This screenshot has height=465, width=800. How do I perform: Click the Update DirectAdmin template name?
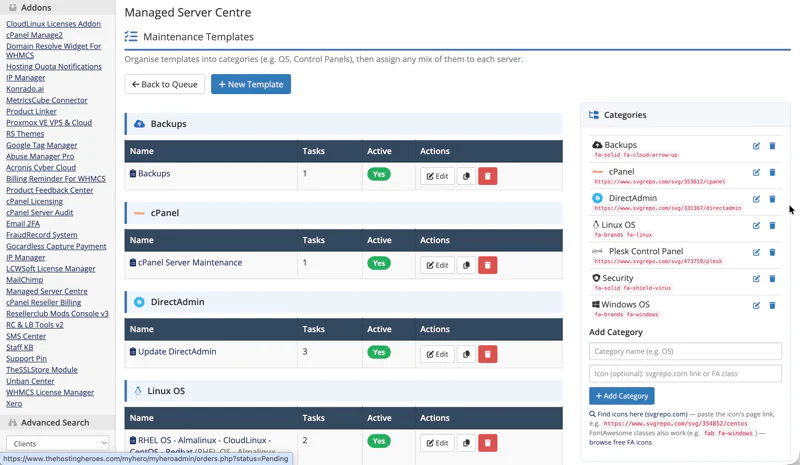pos(177,352)
